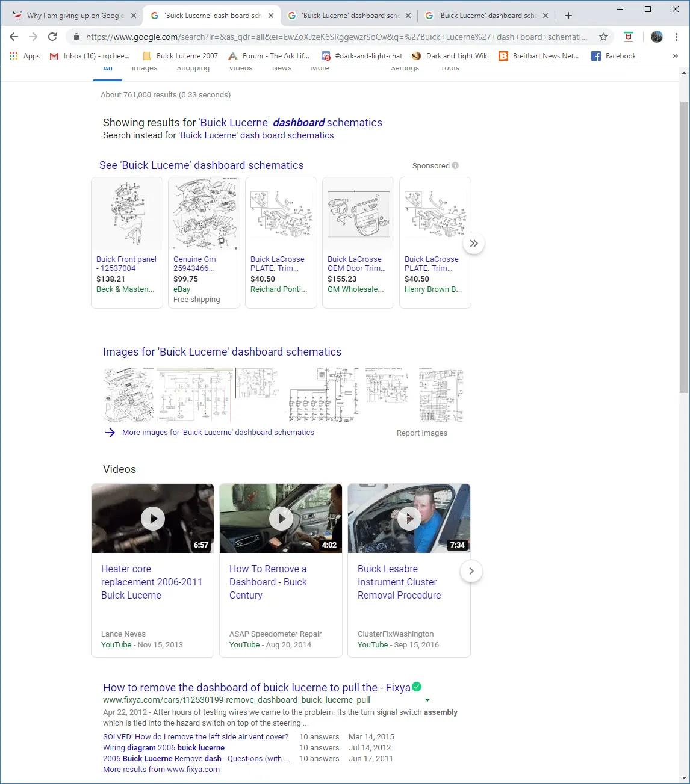Reload the page with the refresh icon
Image resolution: width=690 pixels, height=784 pixels.
point(52,37)
